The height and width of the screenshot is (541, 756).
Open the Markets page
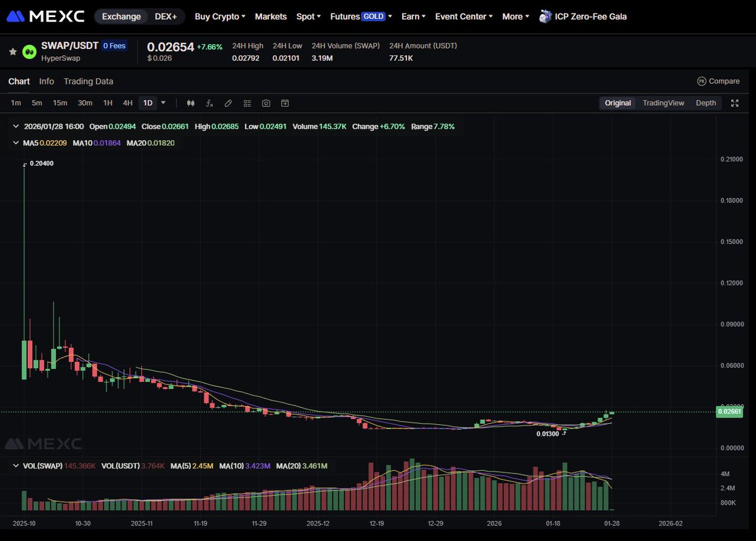point(271,16)
